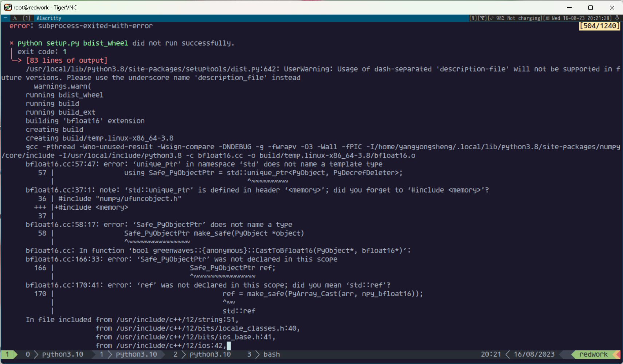Click 'bfloat16.cc: In function' line
623x364 pixels.
218,250
